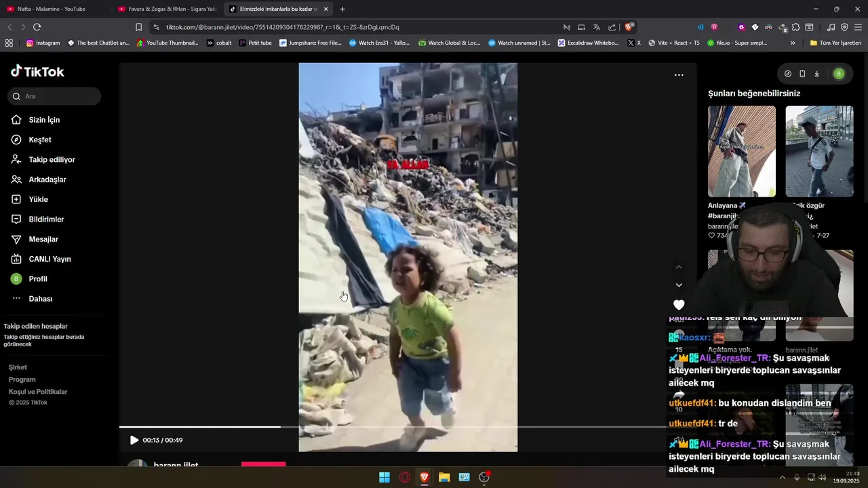The image size is (868, 488).
Task: Click the TikTok download app icon
Action: (816, 74)
